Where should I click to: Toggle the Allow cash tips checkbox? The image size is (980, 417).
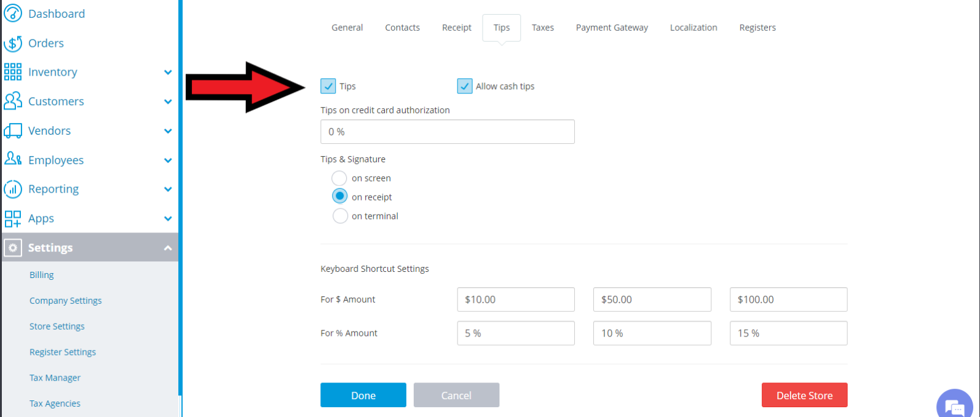465,86
